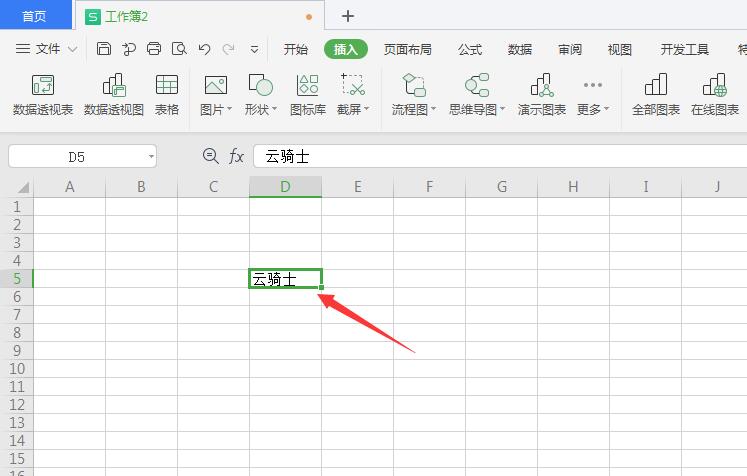Click the Save icon in quick toolbar
The width and height of the screenshot is (747, 476).
(x=103, y=49)
